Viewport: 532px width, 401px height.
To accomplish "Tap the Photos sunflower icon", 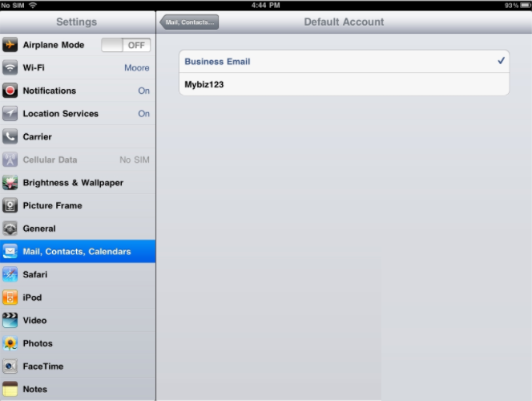I will coord(10,343).
